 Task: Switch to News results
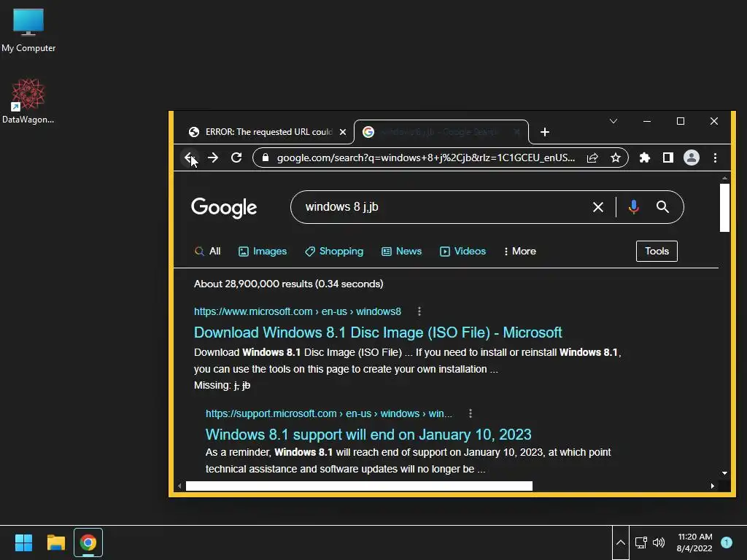tap(402, 251)
